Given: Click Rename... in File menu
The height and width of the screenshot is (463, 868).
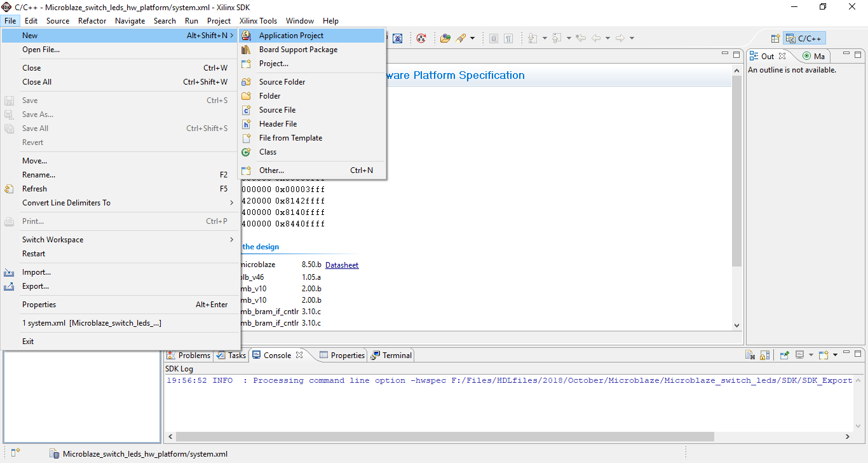Looking at the screenshot, I should tap(120, 175).
